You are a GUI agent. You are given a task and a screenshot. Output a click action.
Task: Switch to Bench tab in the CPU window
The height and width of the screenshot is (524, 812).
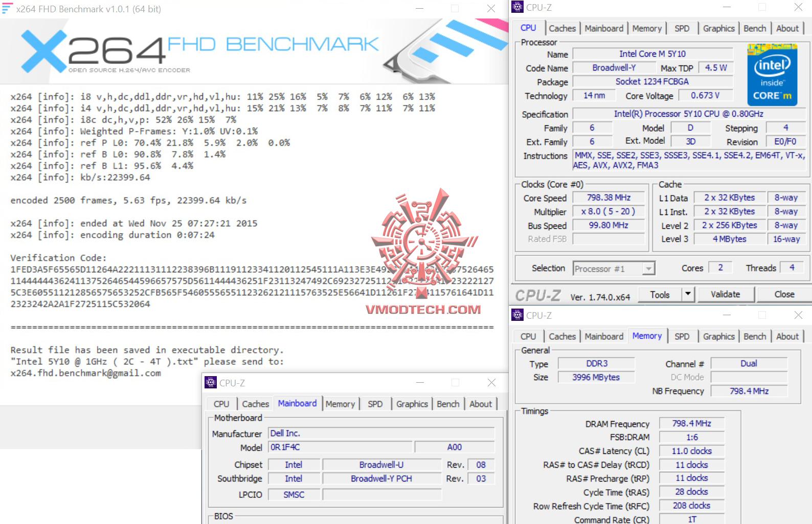point(755,29)
